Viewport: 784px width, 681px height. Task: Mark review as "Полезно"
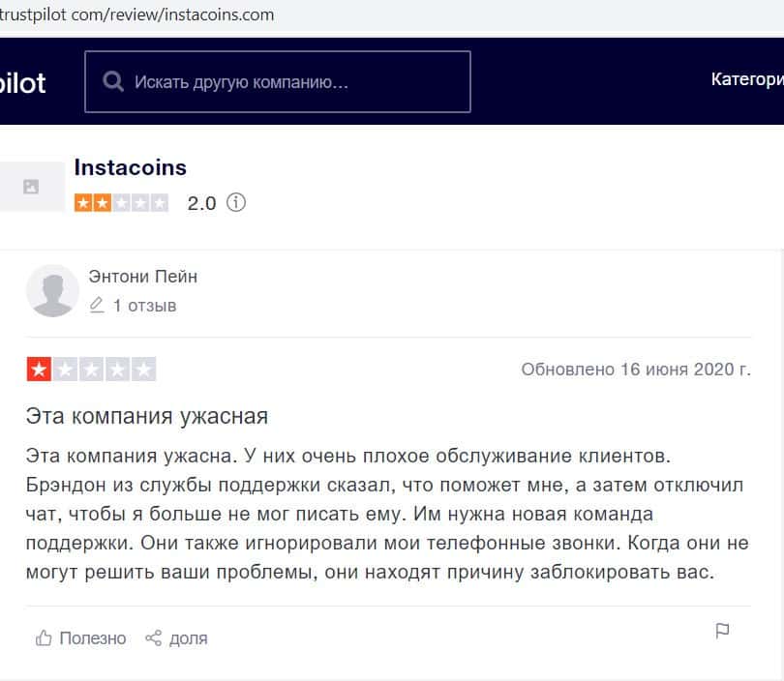(x=93, y=638)
